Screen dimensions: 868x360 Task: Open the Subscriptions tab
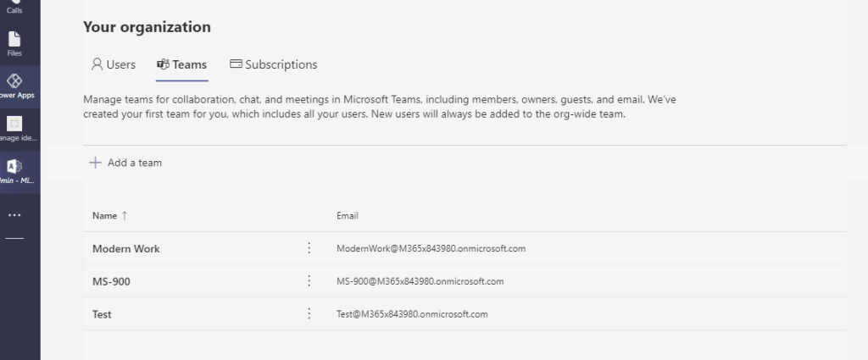tap(274, 64)
